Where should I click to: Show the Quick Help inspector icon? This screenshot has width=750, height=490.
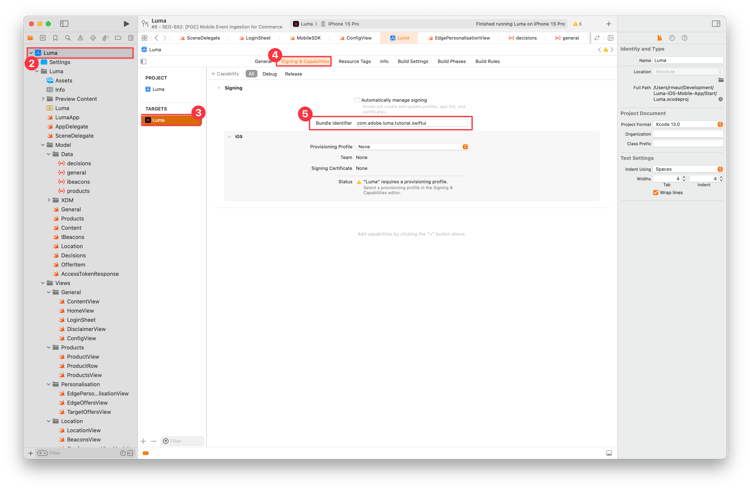[x=684, y=38]
